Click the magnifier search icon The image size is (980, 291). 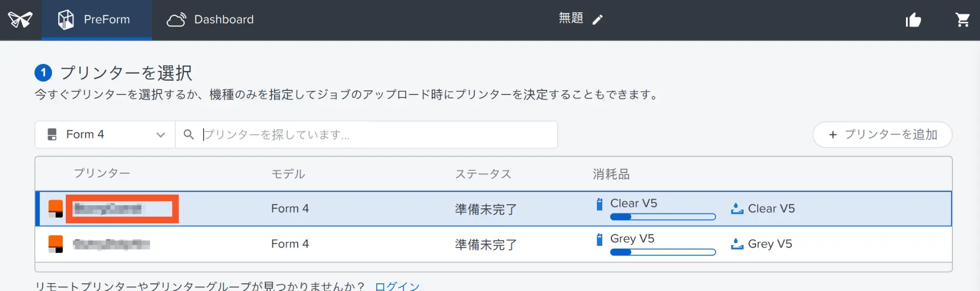188,134
